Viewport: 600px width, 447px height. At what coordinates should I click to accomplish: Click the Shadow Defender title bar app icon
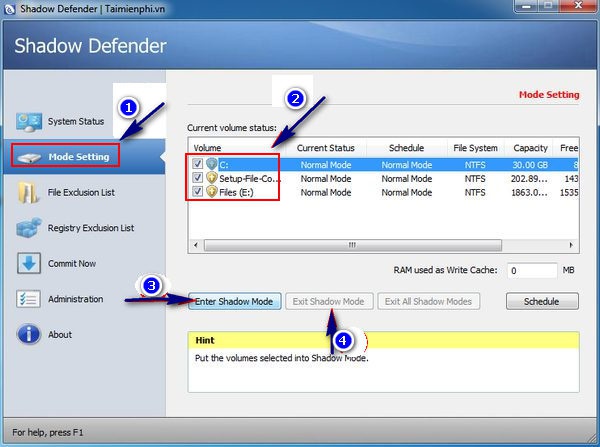click(x=9, y=9)
